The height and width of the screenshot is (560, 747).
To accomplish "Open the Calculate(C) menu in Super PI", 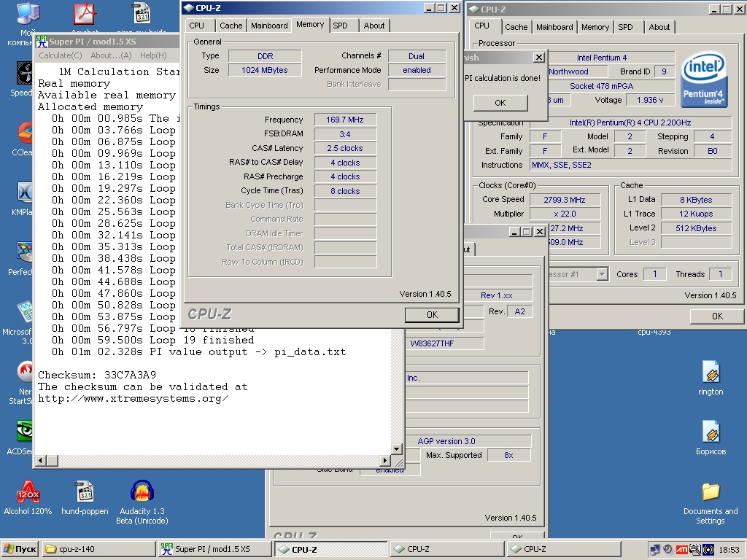I will (61, 55).
